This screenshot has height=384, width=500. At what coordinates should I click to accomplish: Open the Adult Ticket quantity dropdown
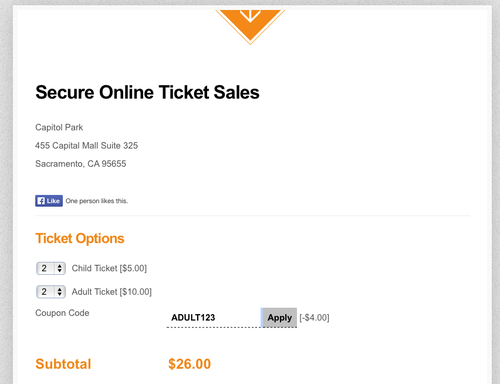[51, 292]
